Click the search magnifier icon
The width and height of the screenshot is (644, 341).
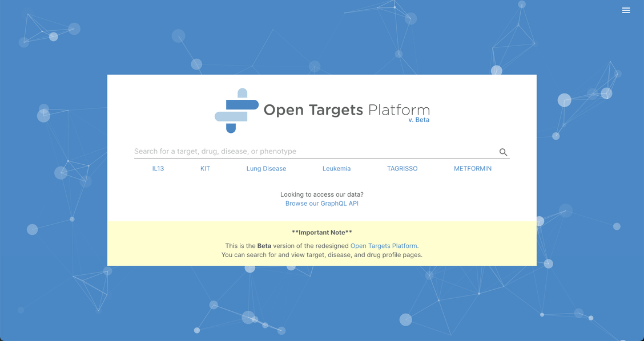tap(503, 152)
